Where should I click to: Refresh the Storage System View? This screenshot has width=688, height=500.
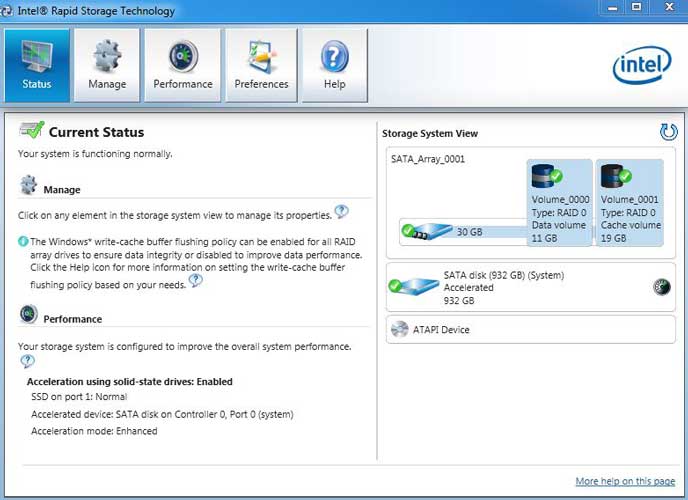tap(669, 132)
